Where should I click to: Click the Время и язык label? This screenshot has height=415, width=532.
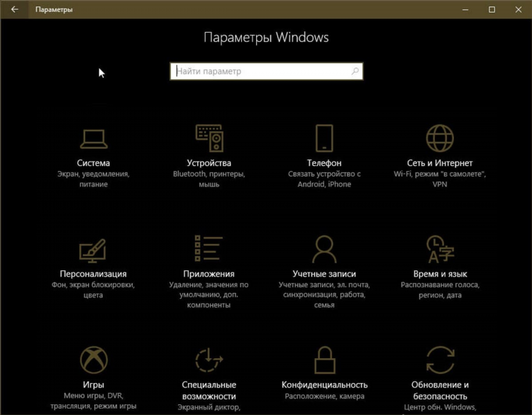tap(440, 274)
